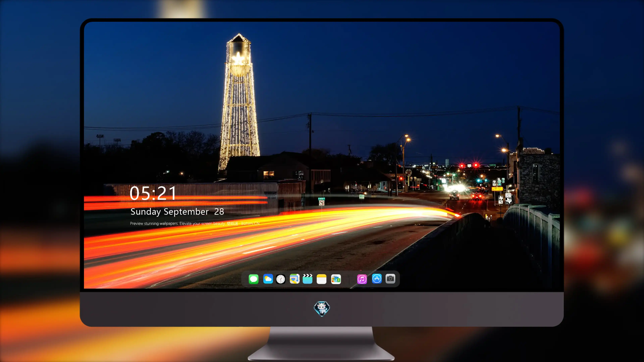
Task: Click the 05:21 clock display
Action: [x=153, y=193]
